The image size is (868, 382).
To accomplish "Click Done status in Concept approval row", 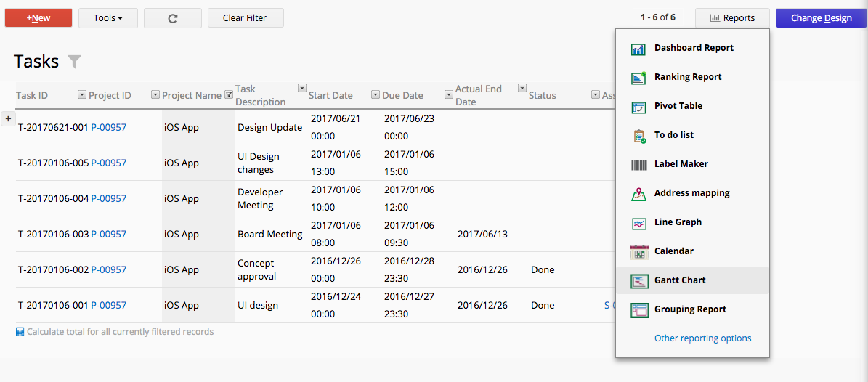I will coord(543,269).
